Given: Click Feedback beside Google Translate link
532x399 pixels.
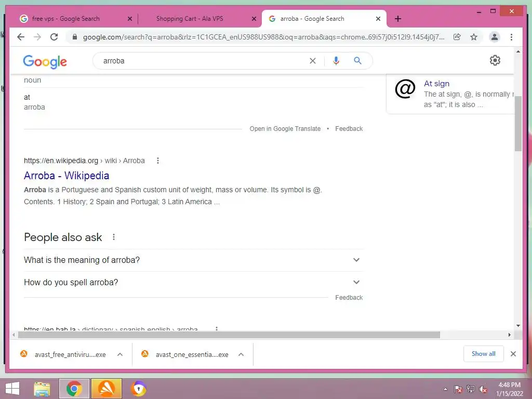Looking at the screenshot, I should tap(349, 129).
